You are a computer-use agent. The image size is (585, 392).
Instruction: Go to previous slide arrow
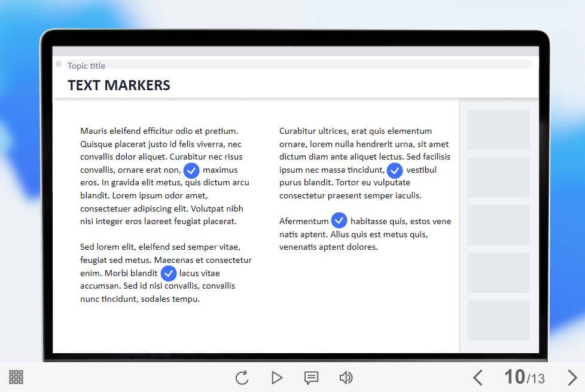(477, 378)
